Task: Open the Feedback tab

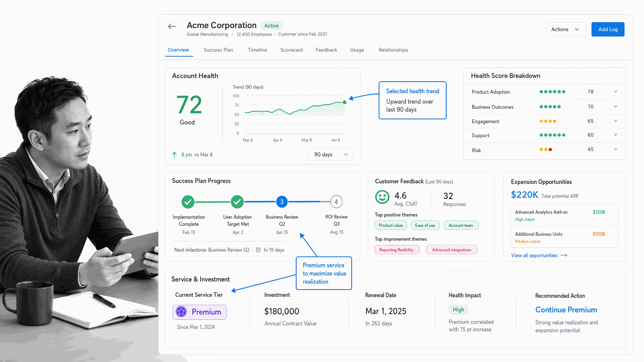Action: click(x=326, y=50)
